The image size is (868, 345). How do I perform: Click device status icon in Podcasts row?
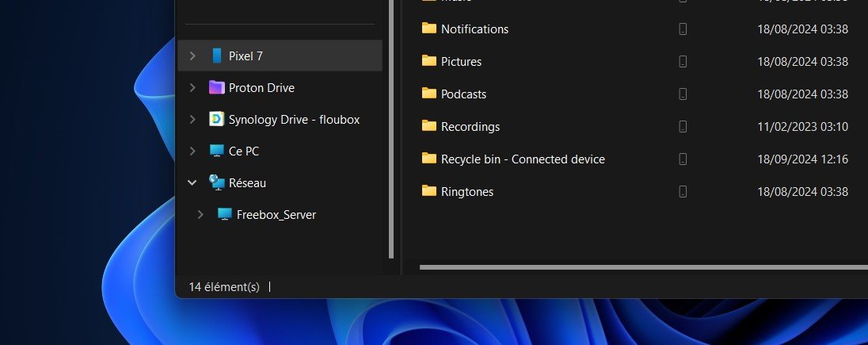683,94
